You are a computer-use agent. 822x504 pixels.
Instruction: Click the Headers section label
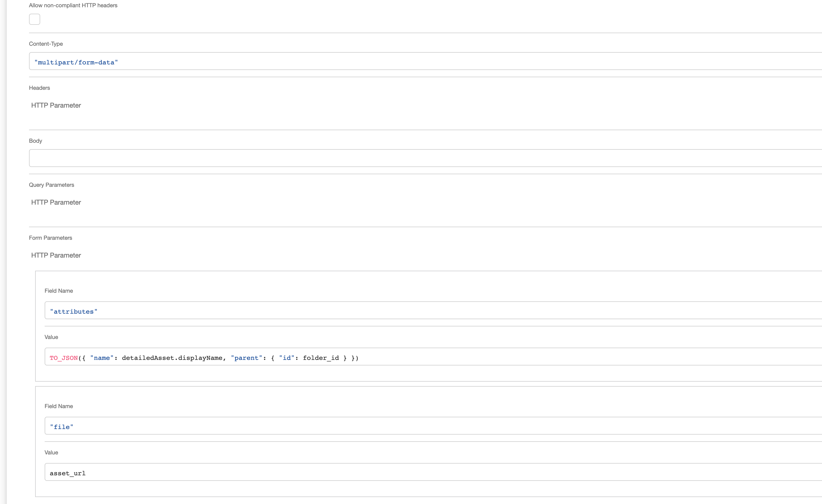tap(39, 88)
